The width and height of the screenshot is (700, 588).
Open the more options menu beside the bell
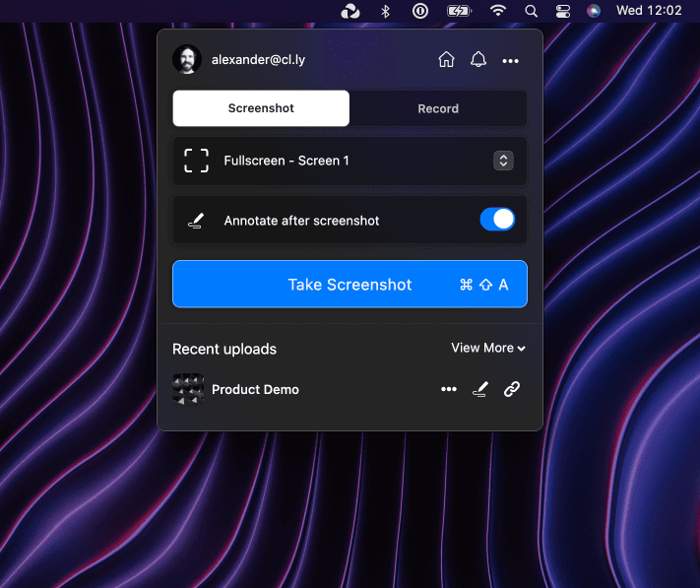pyautogui.click(x=510, y=61)
